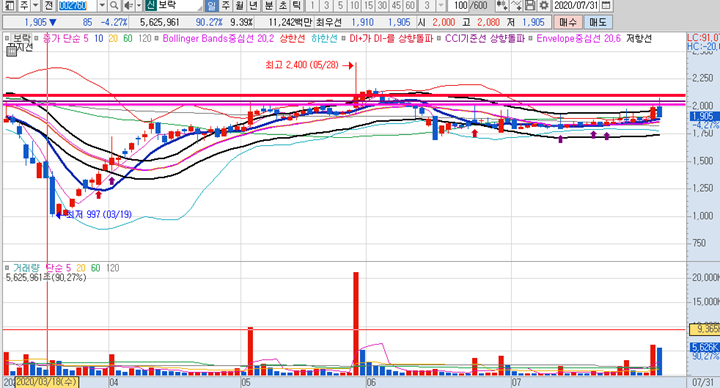Toggle the Envelope중심선 legend marker

pos(530,39)
